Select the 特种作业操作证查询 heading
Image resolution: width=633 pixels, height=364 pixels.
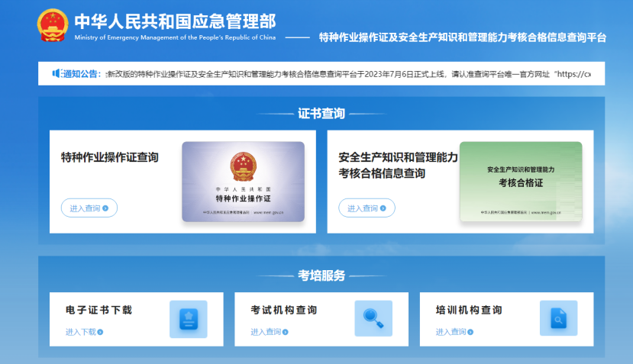click(110, 158)
